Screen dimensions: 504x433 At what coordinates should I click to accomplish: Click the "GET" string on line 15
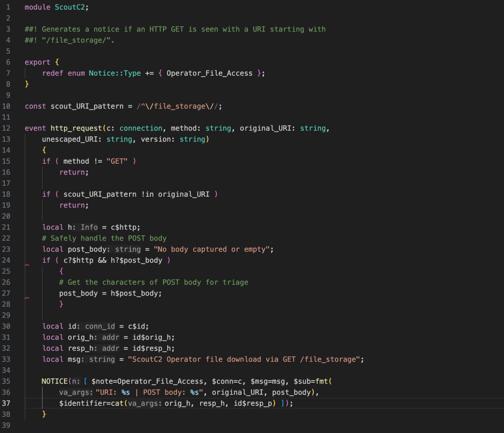(x=117, y=161)
